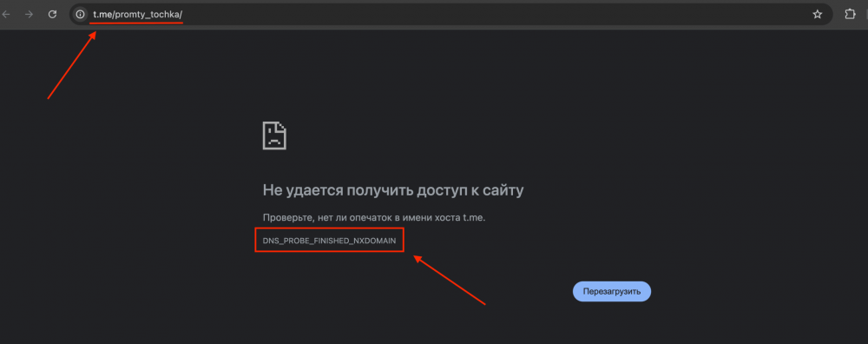The width and height of the screenshot is (868, 344).
Task: Open the extensions puzzle icon
Action: point(850,15)
